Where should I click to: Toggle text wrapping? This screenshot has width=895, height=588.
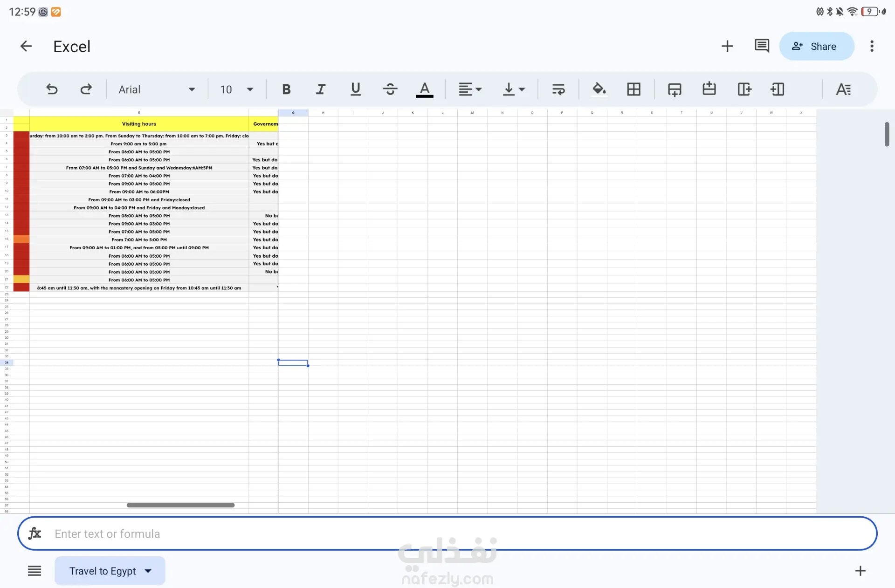coord(558,89)
